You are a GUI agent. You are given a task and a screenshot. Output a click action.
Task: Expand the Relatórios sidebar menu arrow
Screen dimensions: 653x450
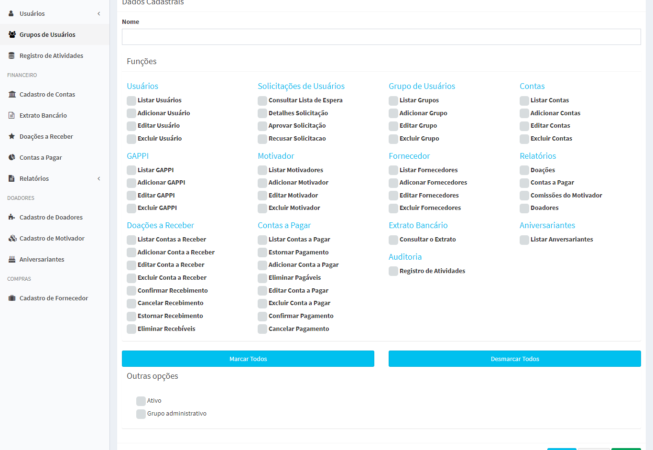tap(98, 179)
